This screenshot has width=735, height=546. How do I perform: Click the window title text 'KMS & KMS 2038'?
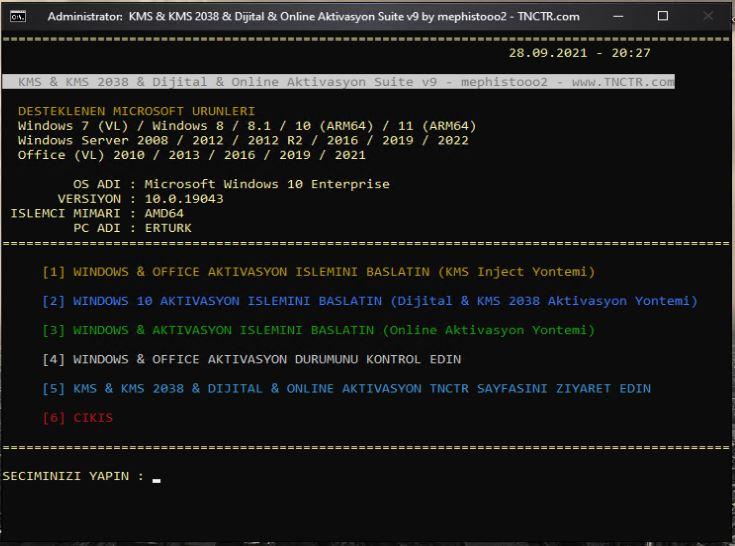(x=173, y=16)
